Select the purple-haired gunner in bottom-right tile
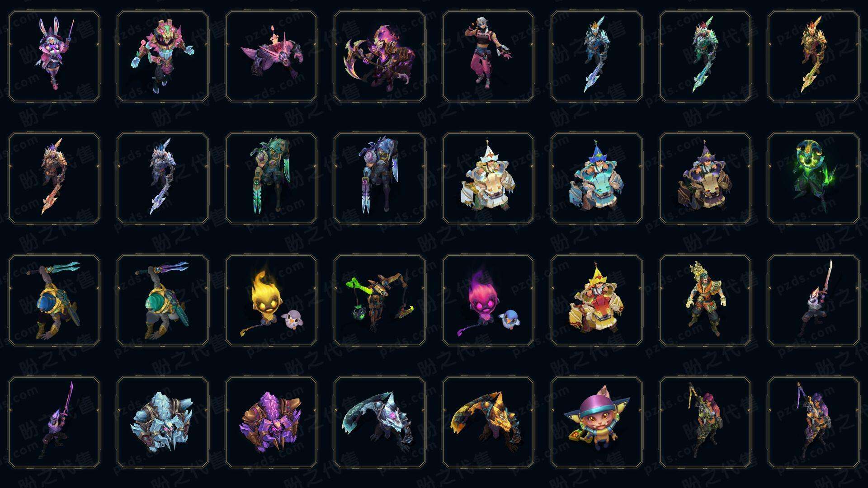Screen dimensions: 868x488 [x=814, y=422]
